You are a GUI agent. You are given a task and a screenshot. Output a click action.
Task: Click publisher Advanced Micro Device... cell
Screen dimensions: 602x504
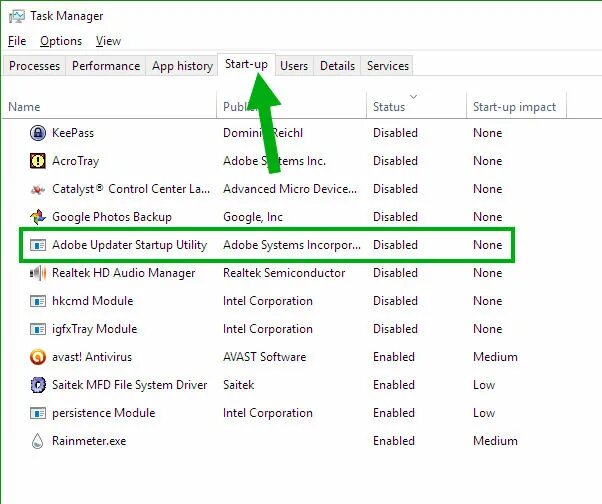point(290,189)
